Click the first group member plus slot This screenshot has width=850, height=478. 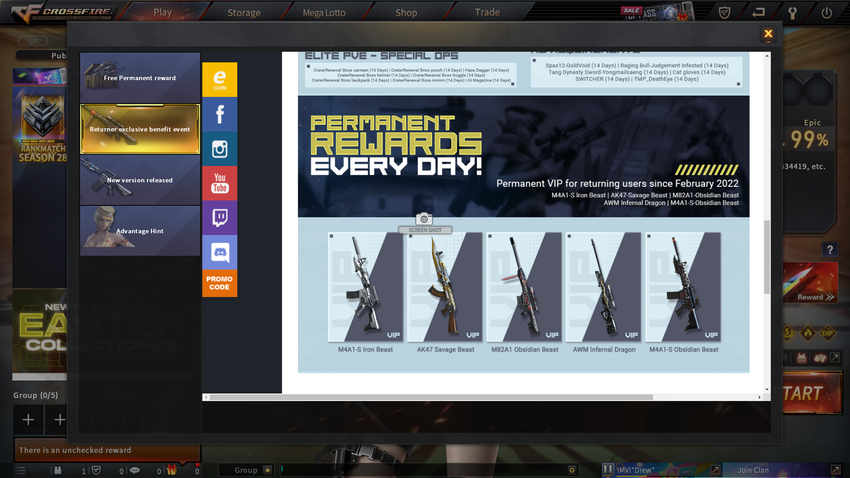(28, 419)
